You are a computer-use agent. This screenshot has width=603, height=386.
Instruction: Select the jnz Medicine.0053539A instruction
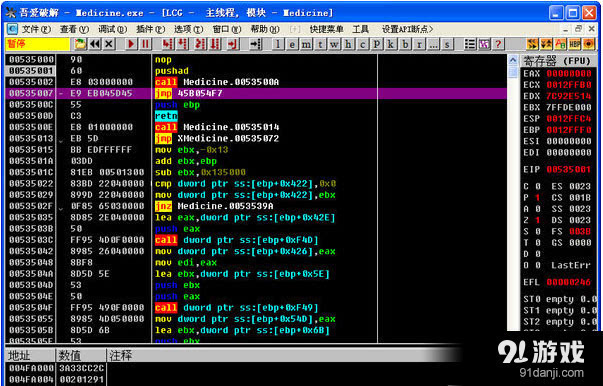click(x=214, y=206)
